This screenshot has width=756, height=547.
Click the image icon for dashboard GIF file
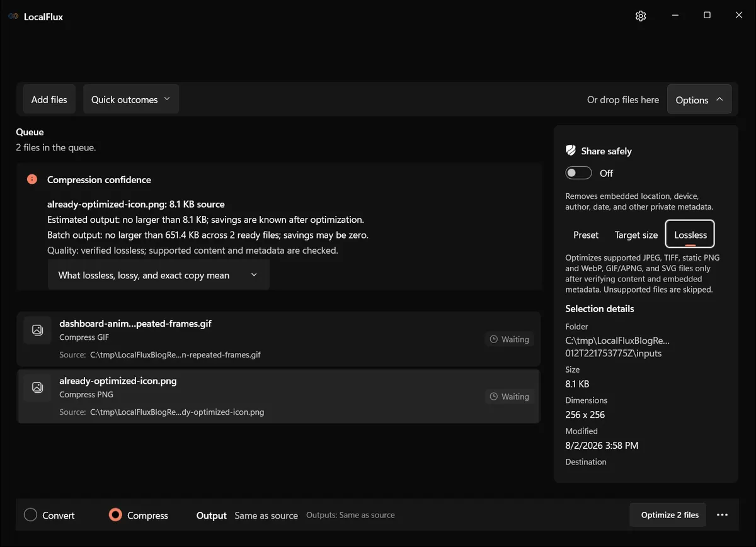pyautogui.click(x=37, y=330)
